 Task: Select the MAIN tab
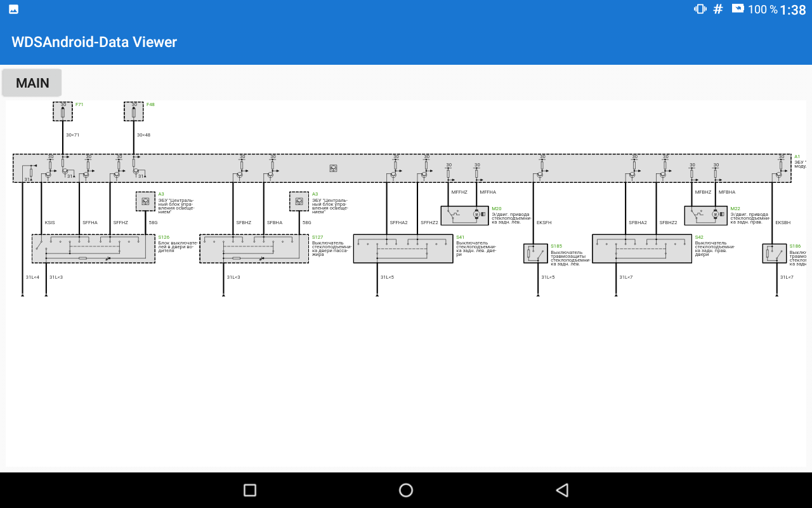pyautogui.click(x=32, y=83)
